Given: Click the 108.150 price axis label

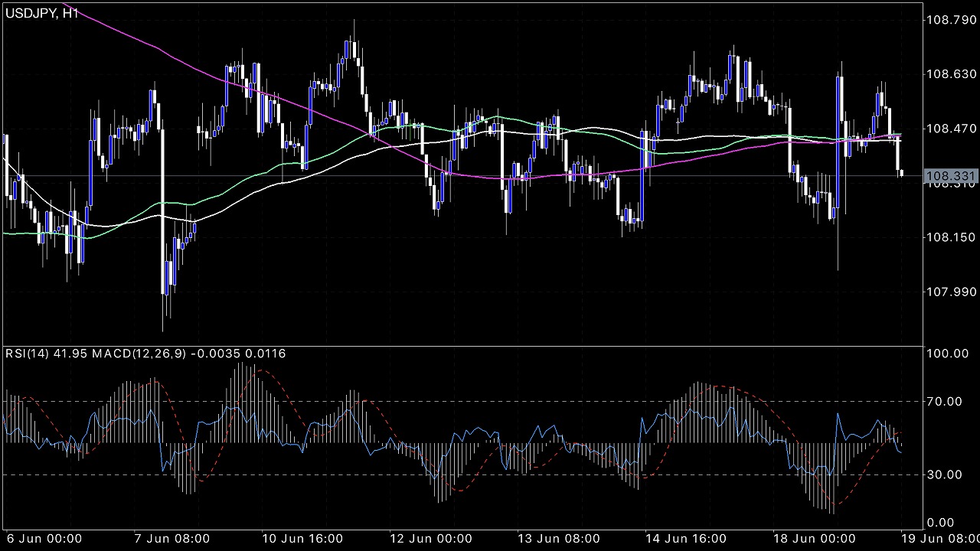Looking at the screenshot, I should click(x=950, y=237).
